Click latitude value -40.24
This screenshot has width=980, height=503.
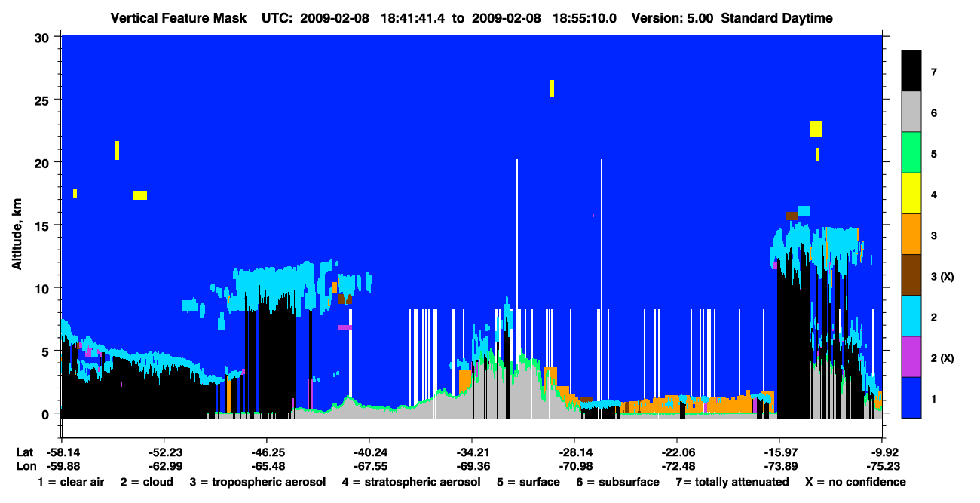click(x=369, y=452)
